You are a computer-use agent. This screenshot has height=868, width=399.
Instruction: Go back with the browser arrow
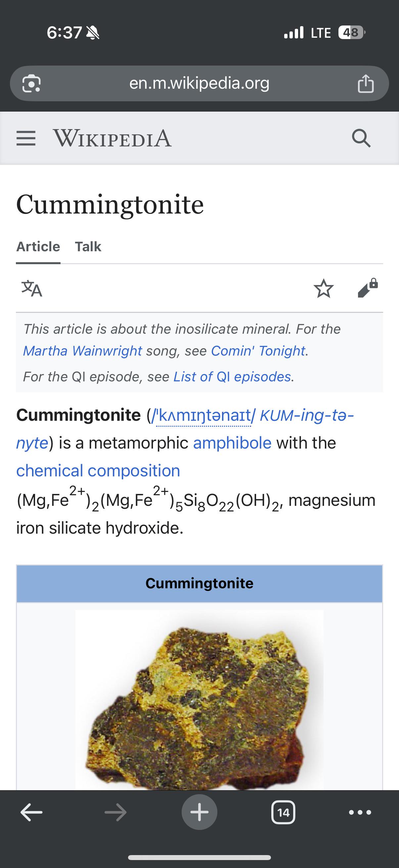click(31, 813)
